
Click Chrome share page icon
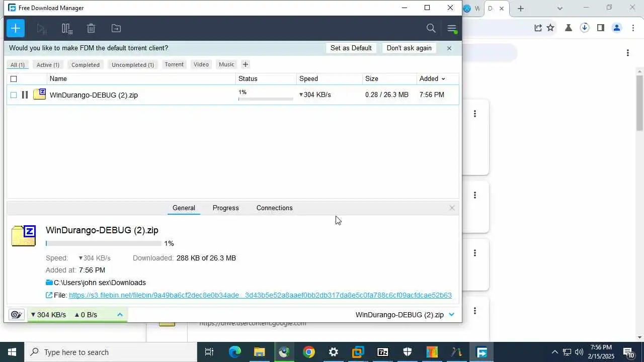click(538, 28)
